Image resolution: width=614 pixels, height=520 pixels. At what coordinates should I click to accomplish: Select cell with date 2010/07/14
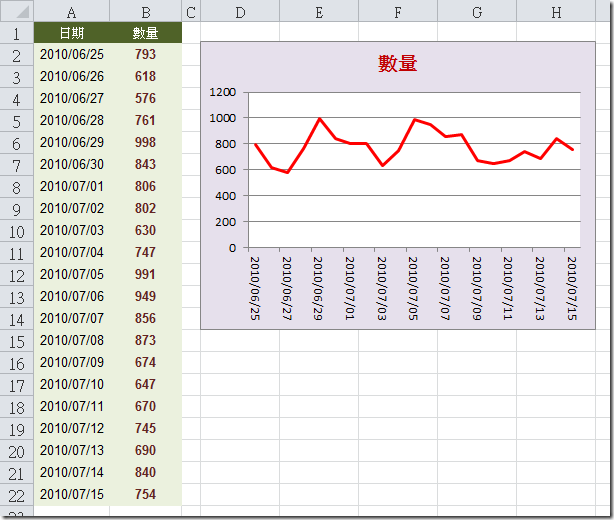pyautogui.click(x=72, y=472)
